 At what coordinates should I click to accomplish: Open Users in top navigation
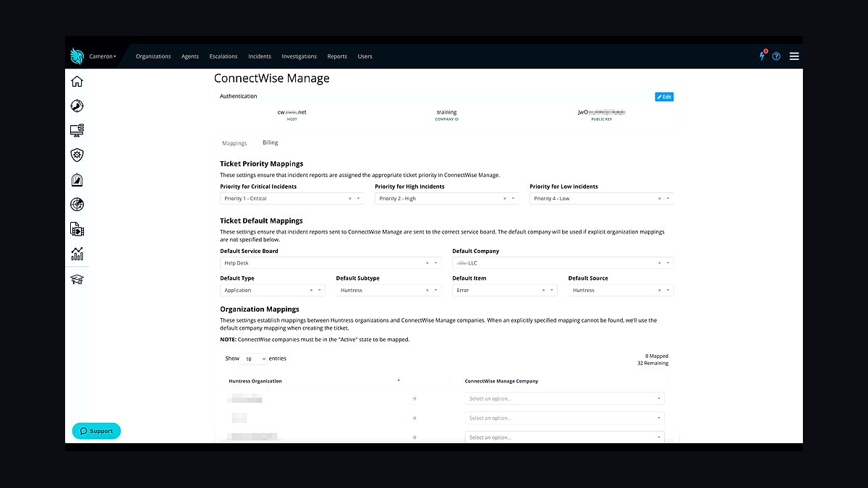[x=365, y=56]
